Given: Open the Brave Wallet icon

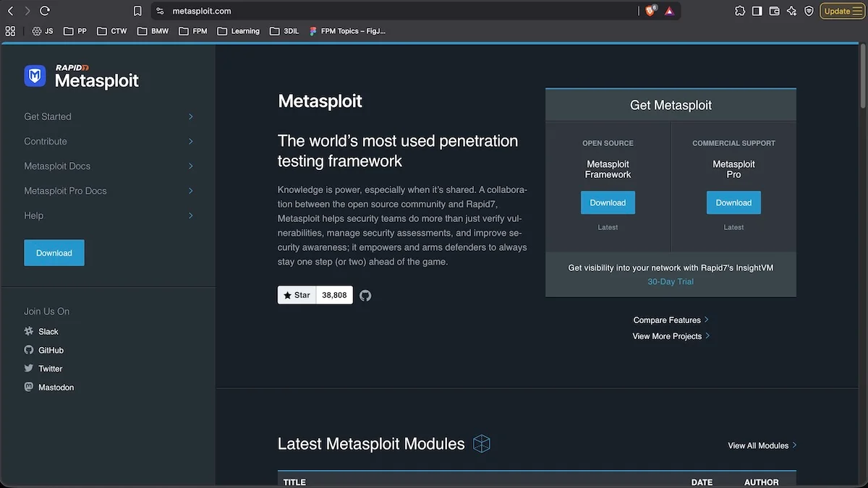Looking at the screenshot, I should pyautogui.click(x=774, y=11).
